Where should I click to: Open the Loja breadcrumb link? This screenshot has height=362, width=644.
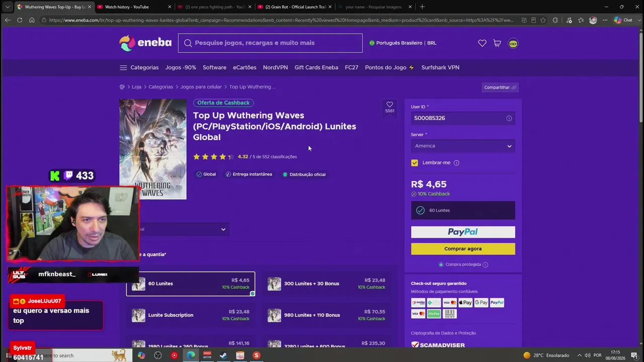(136, 87)
